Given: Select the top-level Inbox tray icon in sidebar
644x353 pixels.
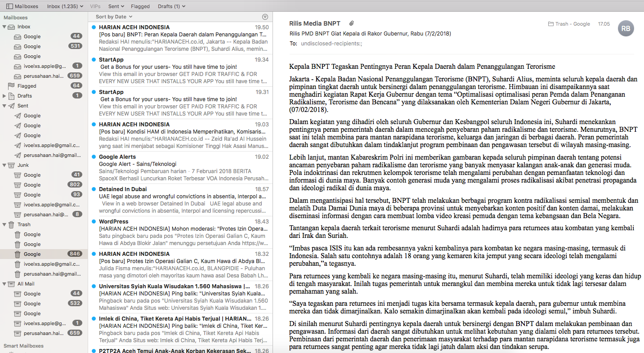Looking at the screenshot, I should [11, 27].
